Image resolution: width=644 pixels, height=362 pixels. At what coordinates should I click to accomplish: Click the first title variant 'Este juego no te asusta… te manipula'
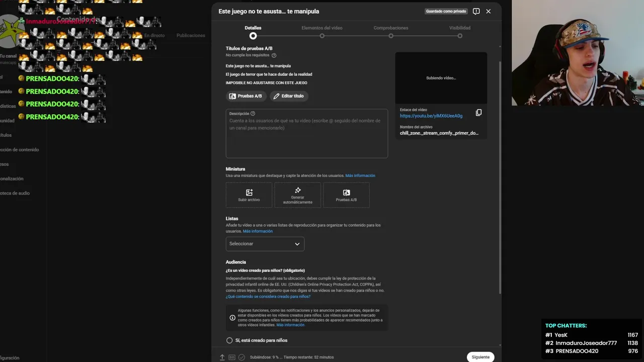[x=258, y=66]
